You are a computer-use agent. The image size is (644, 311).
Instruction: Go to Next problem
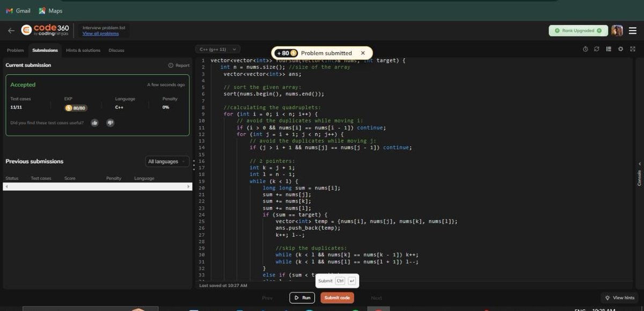point(377,298)
